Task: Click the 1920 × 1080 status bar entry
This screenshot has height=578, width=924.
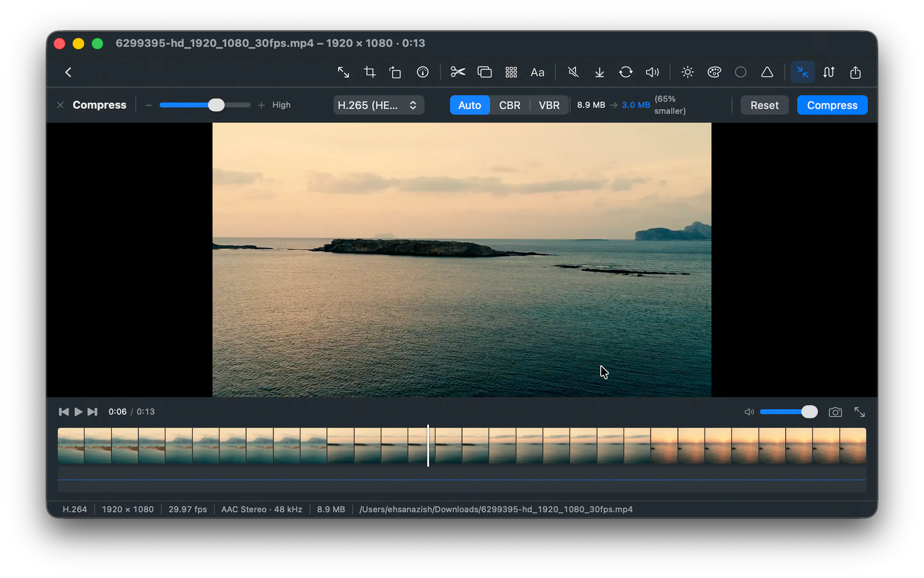Action: click(127, 509)
